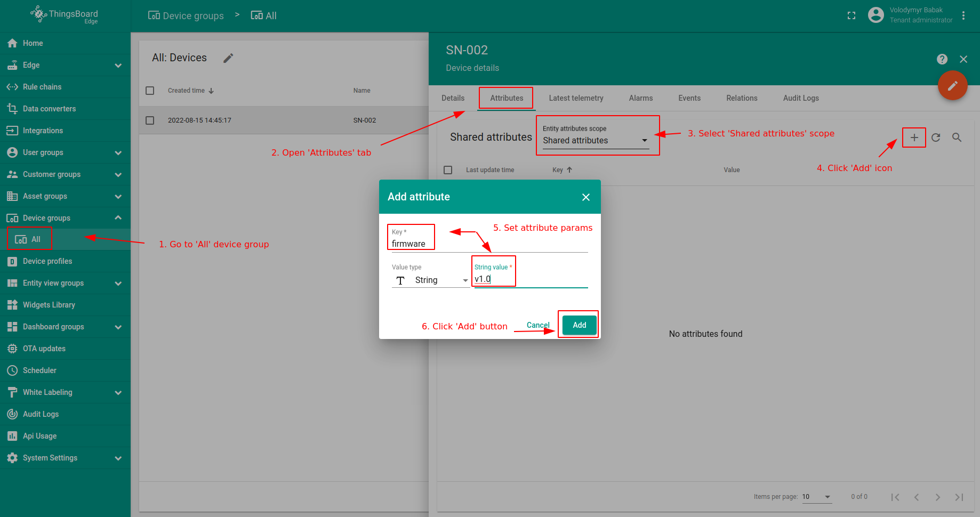Viewport: 980px width, 517px height.
Task: Expand Dashboard groups in the sidebar
Action: (118, 327)
